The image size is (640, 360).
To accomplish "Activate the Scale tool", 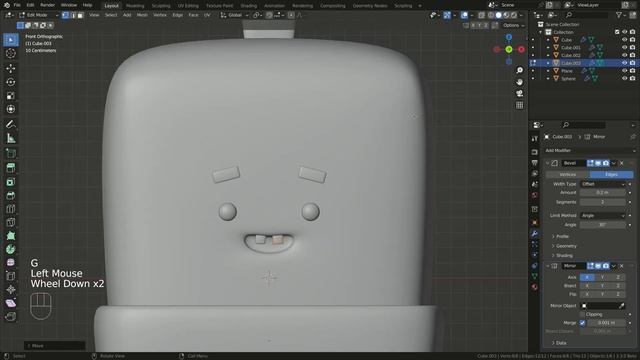I will [11, 96].
